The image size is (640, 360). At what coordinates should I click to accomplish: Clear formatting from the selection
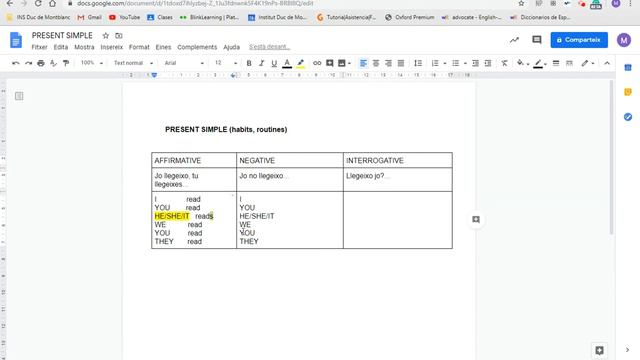tap(504, 63)
